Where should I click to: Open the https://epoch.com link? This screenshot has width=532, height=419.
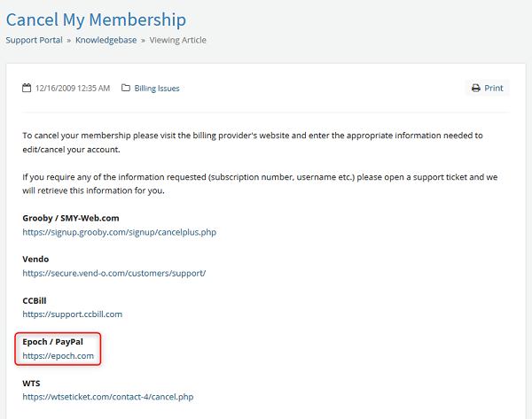58,356
